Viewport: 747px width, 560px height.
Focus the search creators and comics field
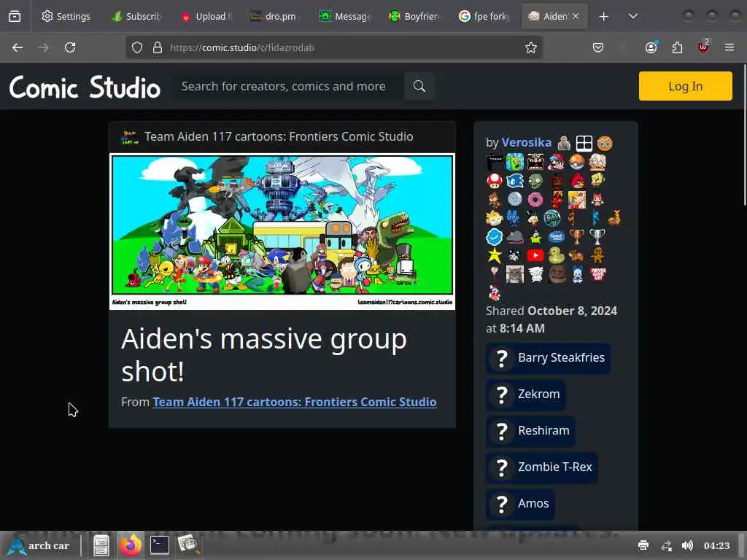click(287, 86)
